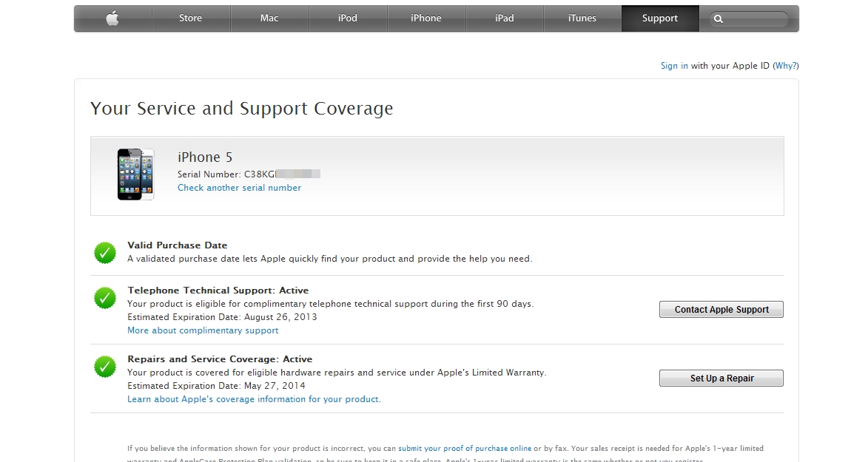Go to the Mac section
The image size is (868, 462).
pyautogui.click(x=269, y=18)
